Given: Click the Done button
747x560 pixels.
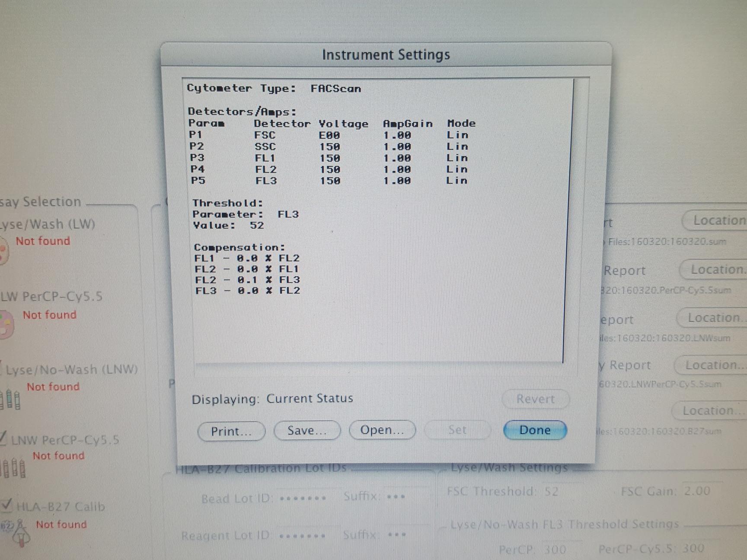Looking at the screenshot, I should [x=535, y=430].
